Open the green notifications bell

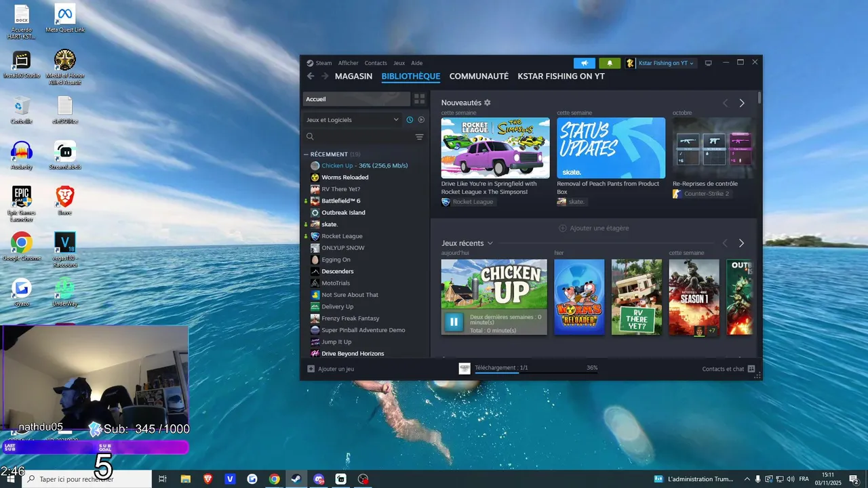tap(609, 63)
